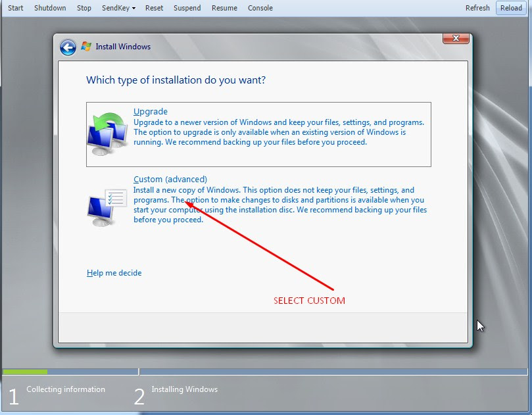Open the SendKey dropdown menu
The image size is (532, 415).
(x=118, y=8)
